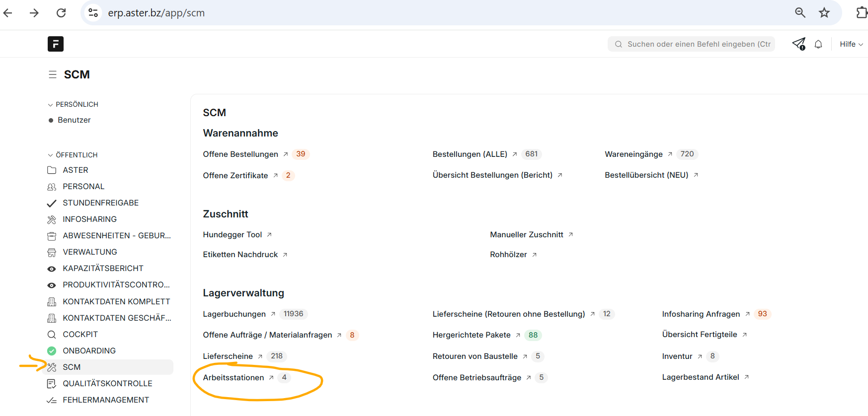
Task: Open Hergerichtete Pakete shortcut
Action: point(472,335)
